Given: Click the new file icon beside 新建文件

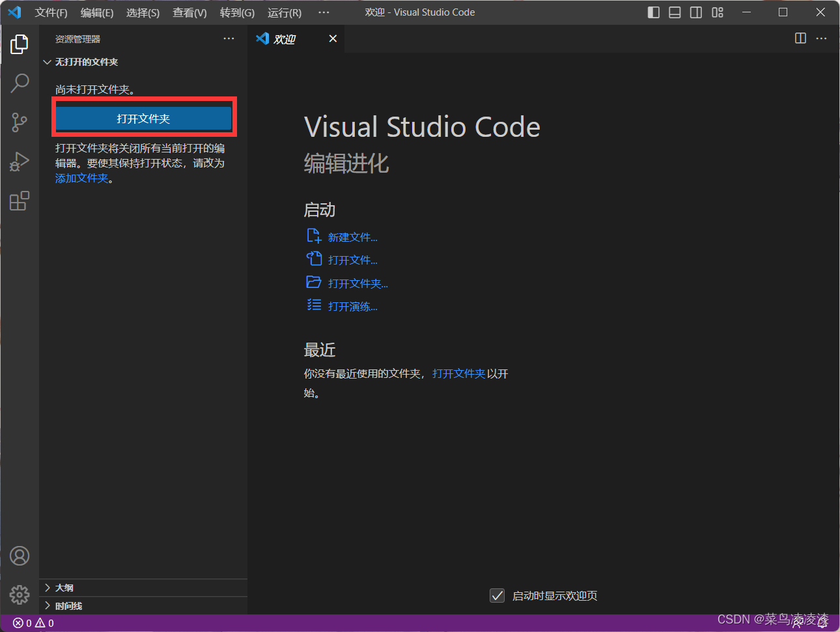Looking at the screenshot, I should tap(314, 236).
